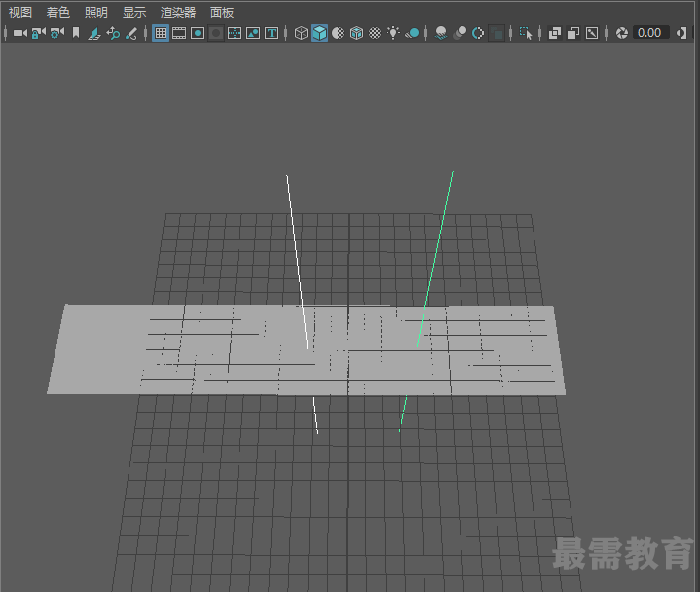This screenshot has height=592, width=700.
Task: Enable Screen Space Ambient Occlusion icon
Action: [x=441, y=33]
